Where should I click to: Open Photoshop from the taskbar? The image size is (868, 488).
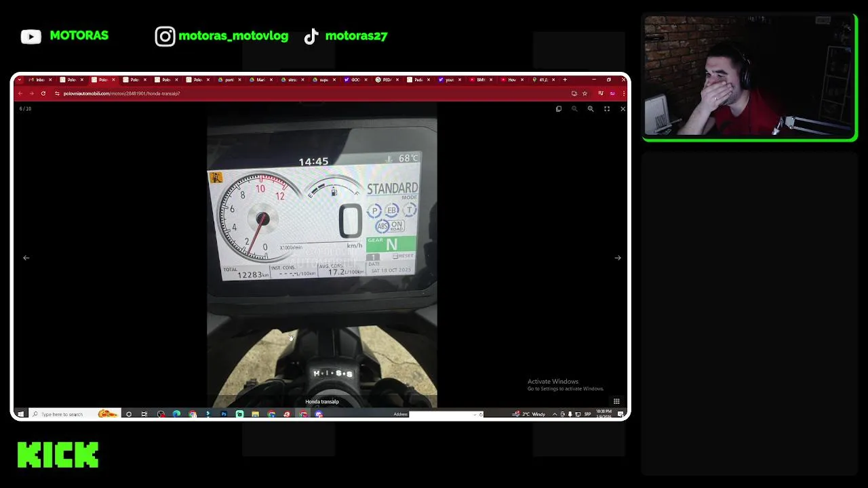[224, 414]
